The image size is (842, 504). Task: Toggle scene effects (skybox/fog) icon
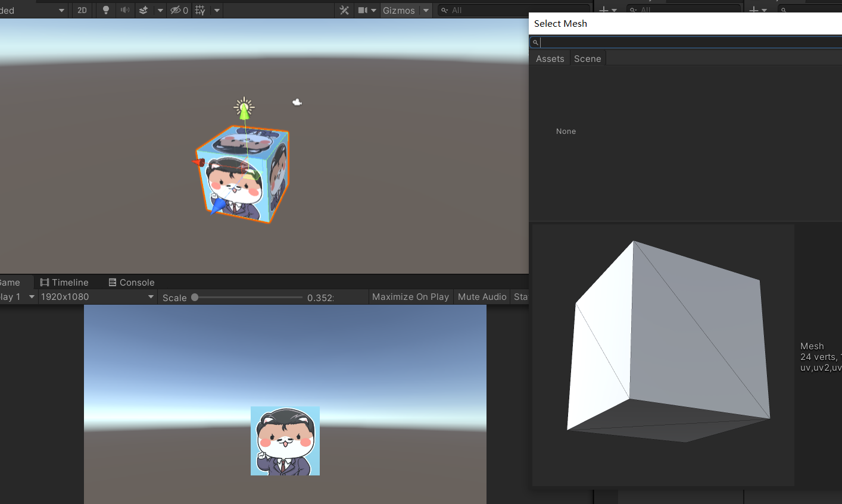pos(144,10)
